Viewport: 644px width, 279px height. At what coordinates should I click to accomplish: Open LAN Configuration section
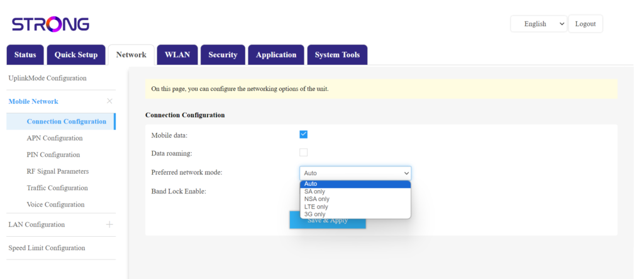point(36,225)
